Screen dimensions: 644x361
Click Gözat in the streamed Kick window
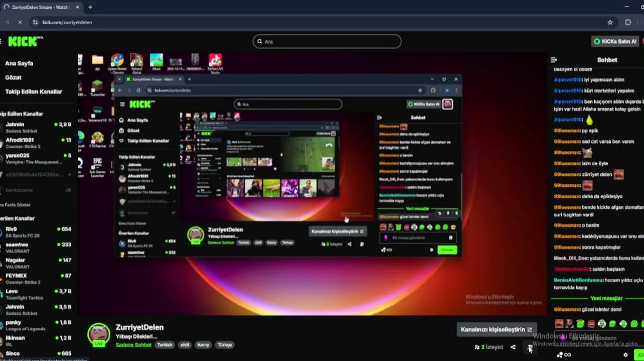[133, 130]
